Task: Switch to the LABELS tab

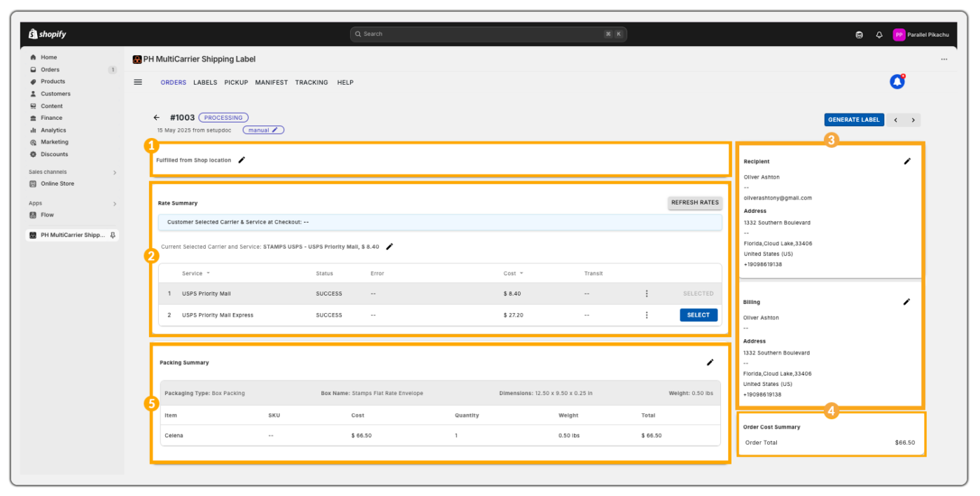Action: pyautogui.click(x=205, y=83)
